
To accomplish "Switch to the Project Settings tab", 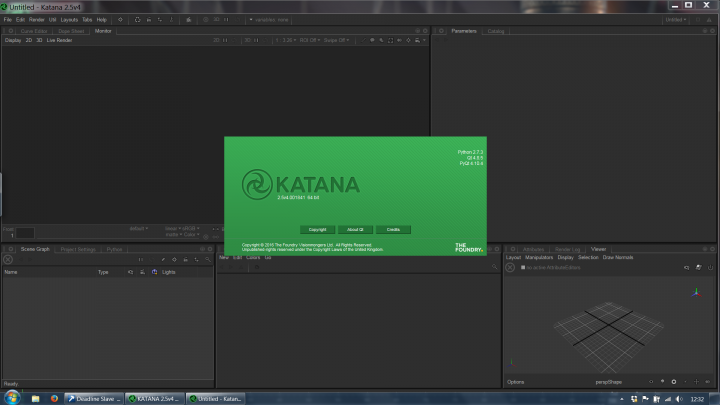I will [x=78, y=249].
